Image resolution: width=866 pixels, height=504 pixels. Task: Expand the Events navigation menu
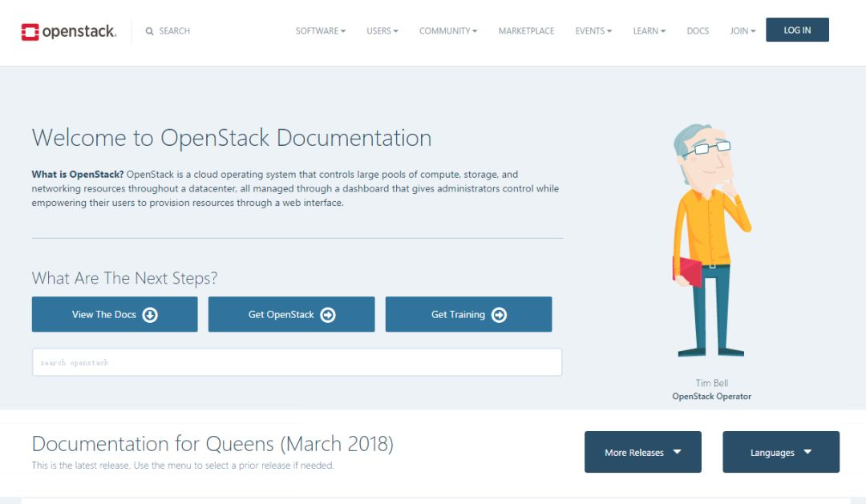pyautogui.click(x=593, y=31)
